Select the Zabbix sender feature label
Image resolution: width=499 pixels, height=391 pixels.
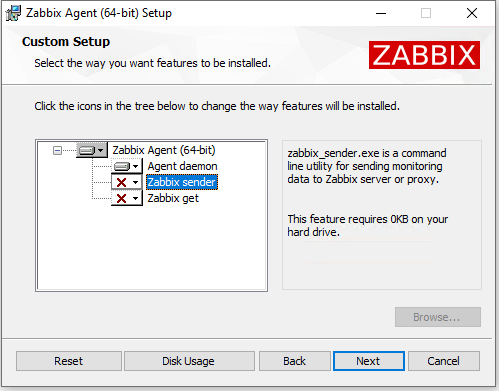click(182, 182)
